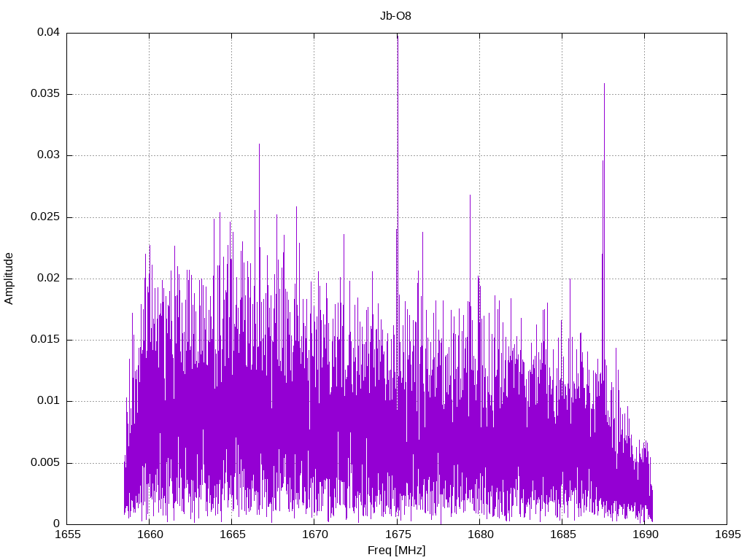Click the 0.01 y-axis tick label

(x=48, y=401)
